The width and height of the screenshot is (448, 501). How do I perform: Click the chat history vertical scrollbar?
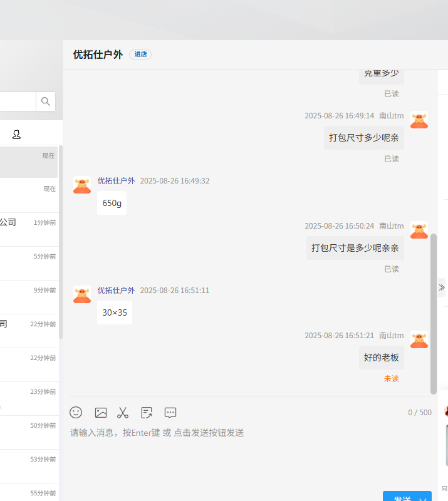[434, 313]
